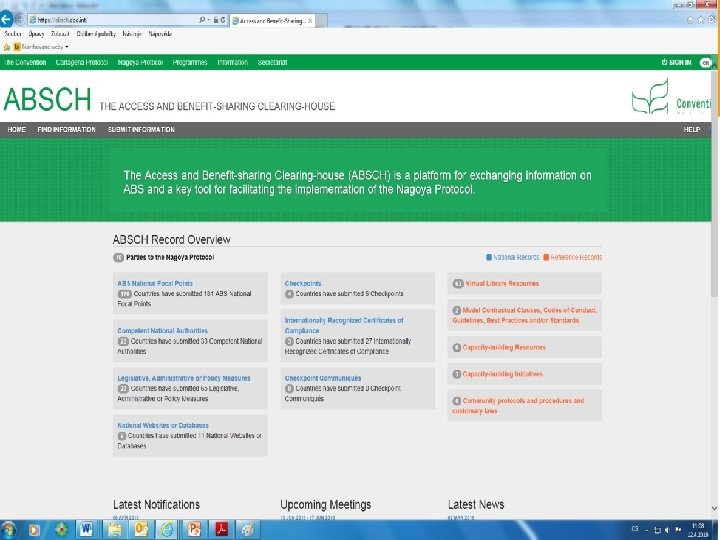Open the favorites star icon at top right
The width and height of the screenshot is (720, 540).
[701, 20]
